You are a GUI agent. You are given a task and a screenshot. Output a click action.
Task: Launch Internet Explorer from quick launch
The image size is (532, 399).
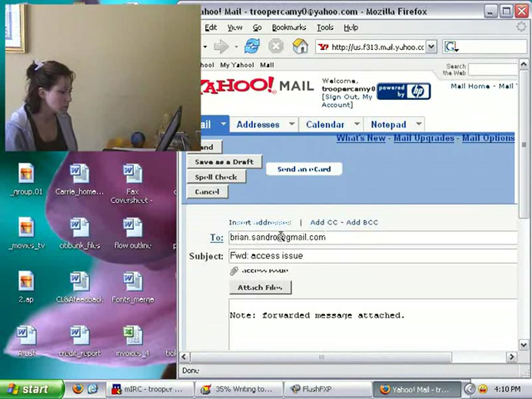point(93,389)
